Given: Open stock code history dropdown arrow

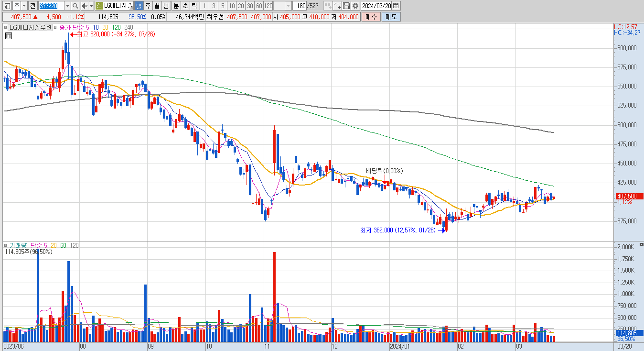Looking at the screenshot, I should pos(67,6).
